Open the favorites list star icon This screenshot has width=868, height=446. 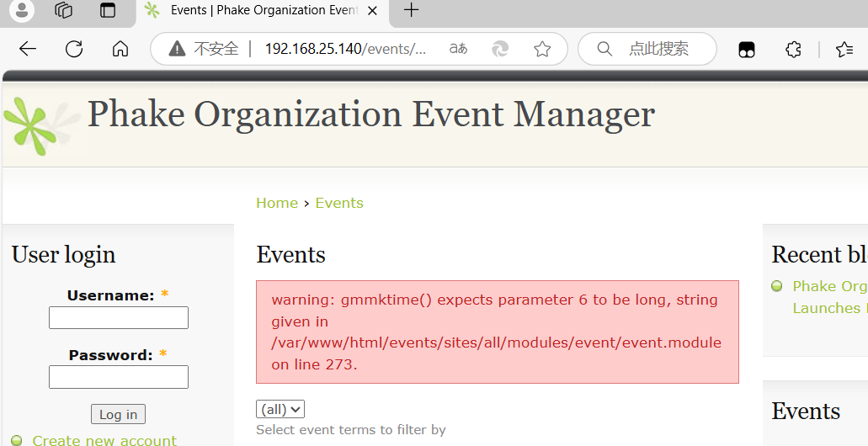[844, 50]
